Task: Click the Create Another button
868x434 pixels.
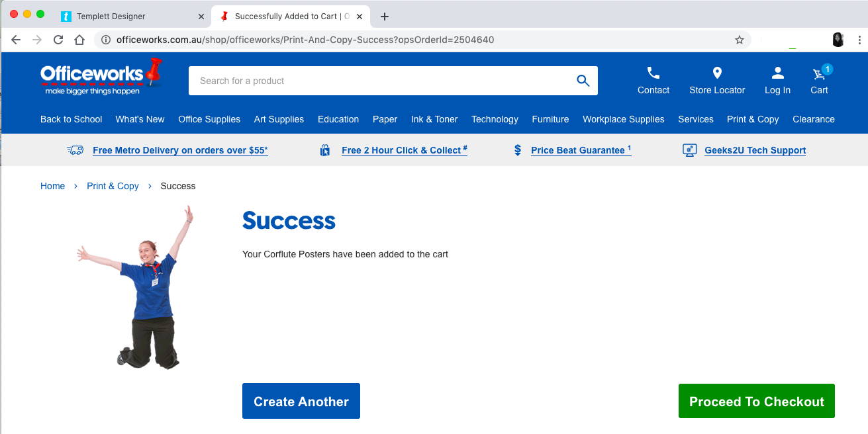Action: [301, 401]
